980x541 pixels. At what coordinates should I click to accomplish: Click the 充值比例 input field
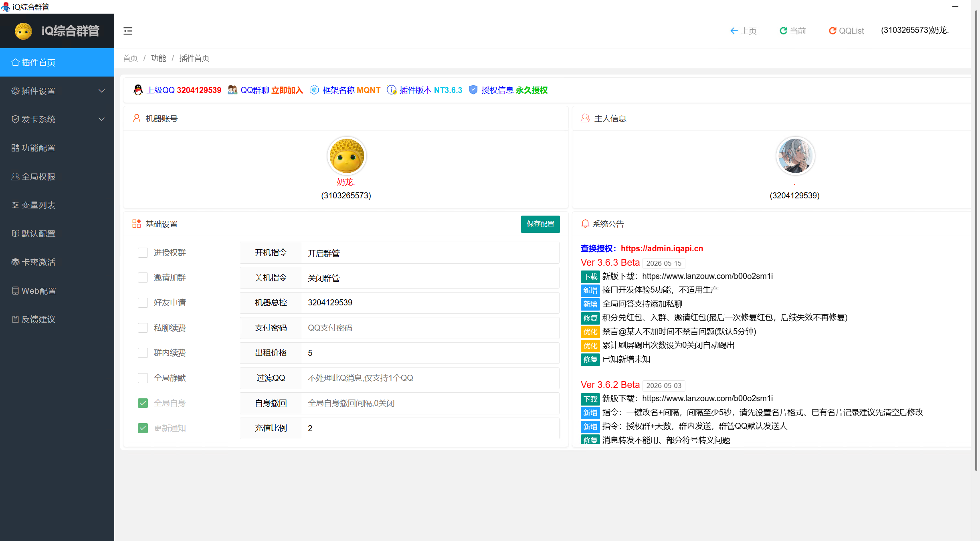coord(430,428)
